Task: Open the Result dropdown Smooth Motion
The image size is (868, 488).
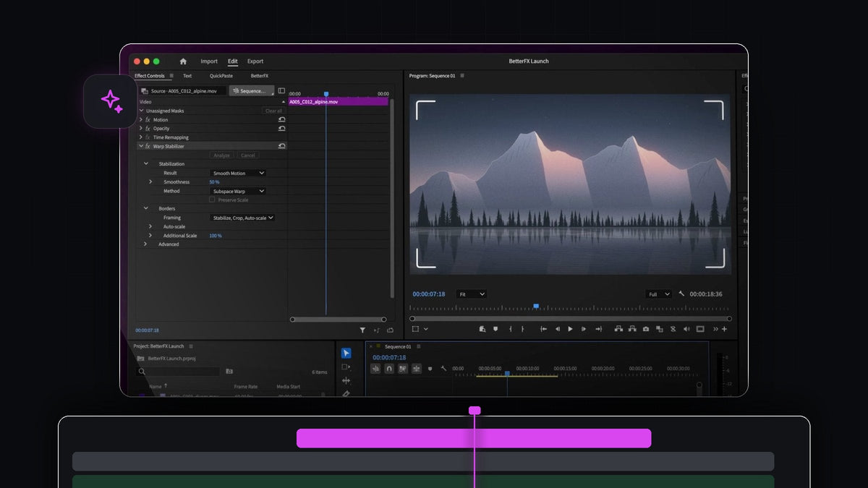Action: (238, 174)
